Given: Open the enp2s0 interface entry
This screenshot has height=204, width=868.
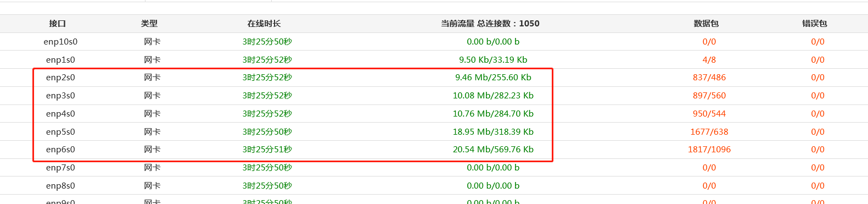Looking at the screenshot, I should (x=60, y=78).
